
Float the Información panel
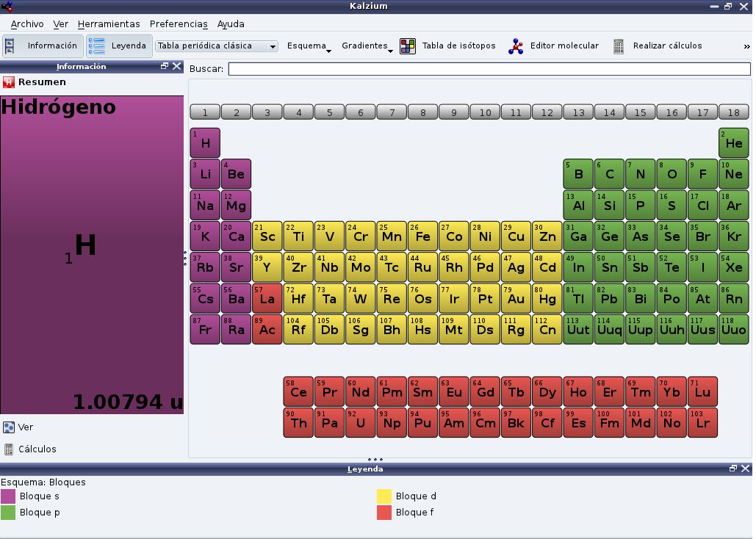165,66
